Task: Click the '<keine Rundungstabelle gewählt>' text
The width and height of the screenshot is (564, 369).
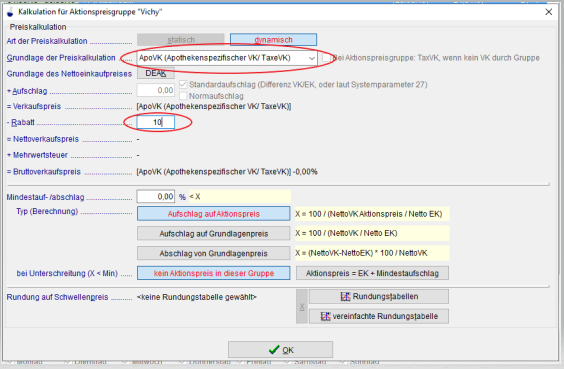Action: coord(196,297)
